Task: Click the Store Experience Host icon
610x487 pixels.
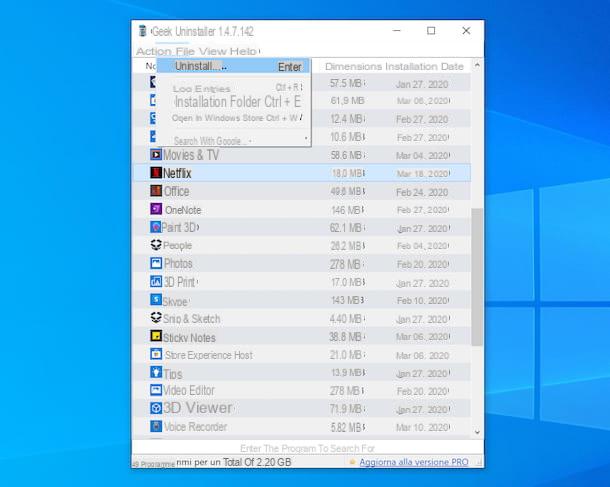Action: click(156, 354)
